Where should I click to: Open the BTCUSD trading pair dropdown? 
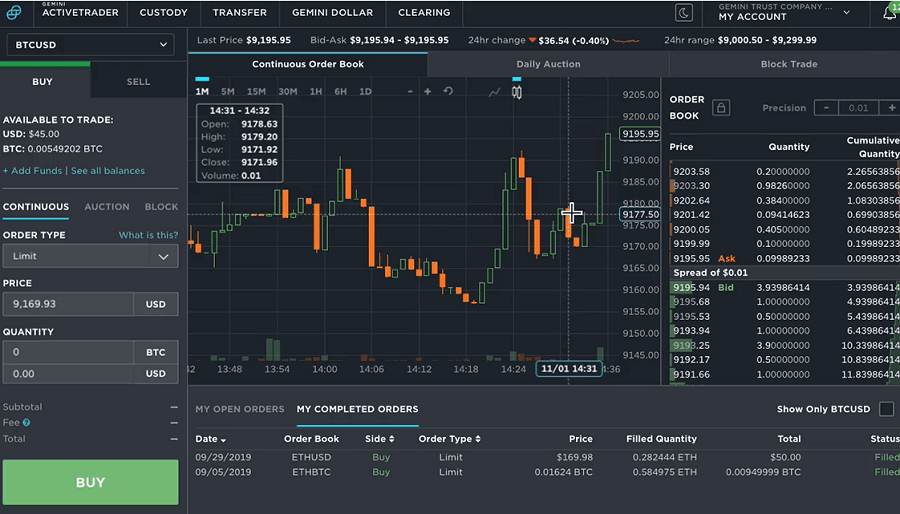point(90,45)
